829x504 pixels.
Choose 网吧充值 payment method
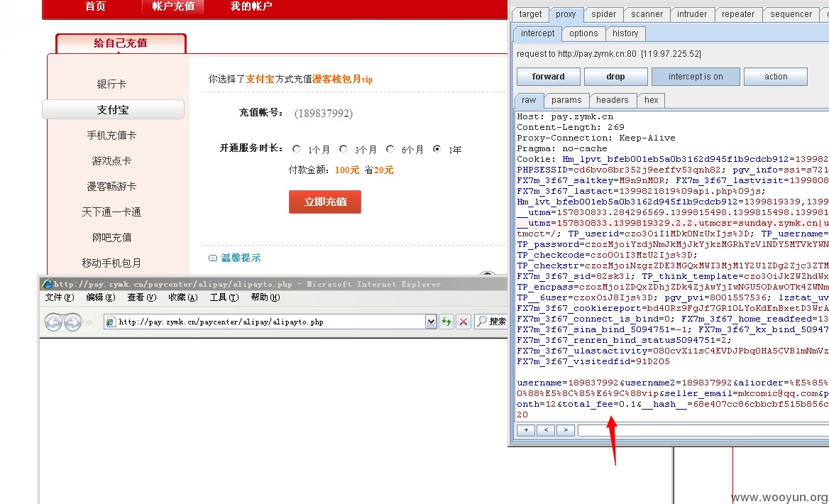pos(111,238)
